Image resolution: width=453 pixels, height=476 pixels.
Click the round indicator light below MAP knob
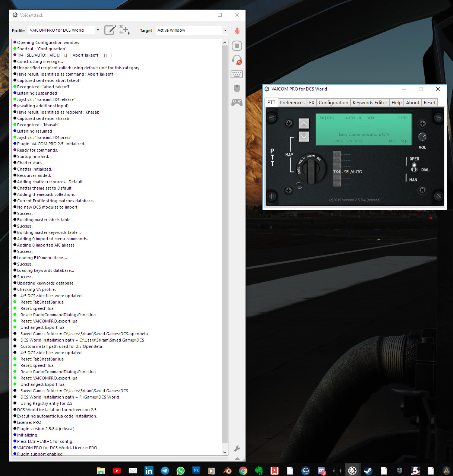click(x=299, y=185)
